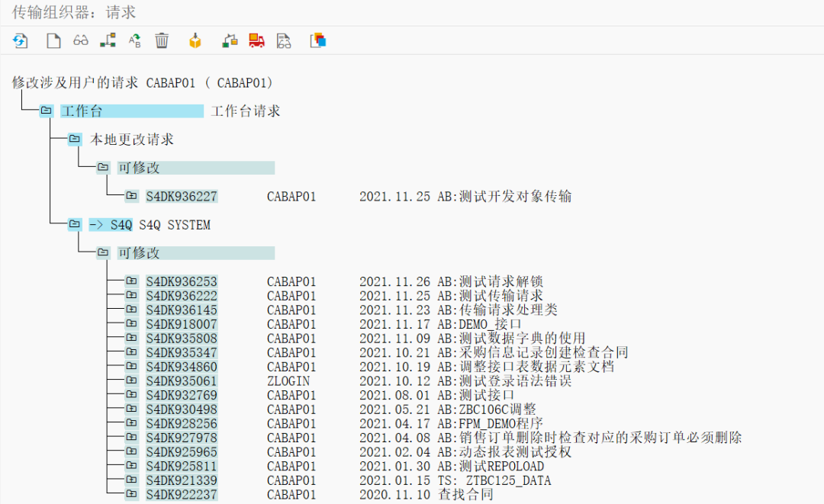Select the -> S4Q target label

click(x=111, y=225)
